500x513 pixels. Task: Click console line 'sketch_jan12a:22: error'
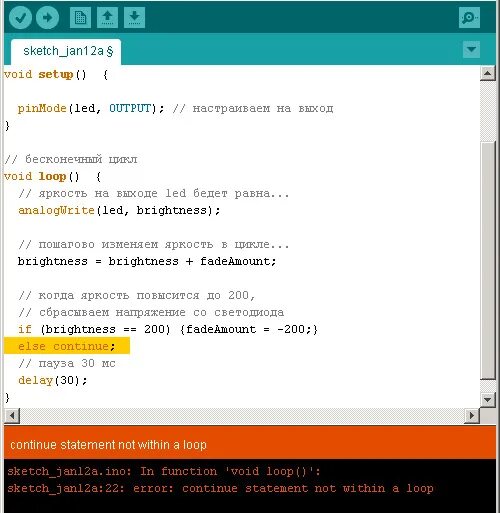click(x=220, y=488)
